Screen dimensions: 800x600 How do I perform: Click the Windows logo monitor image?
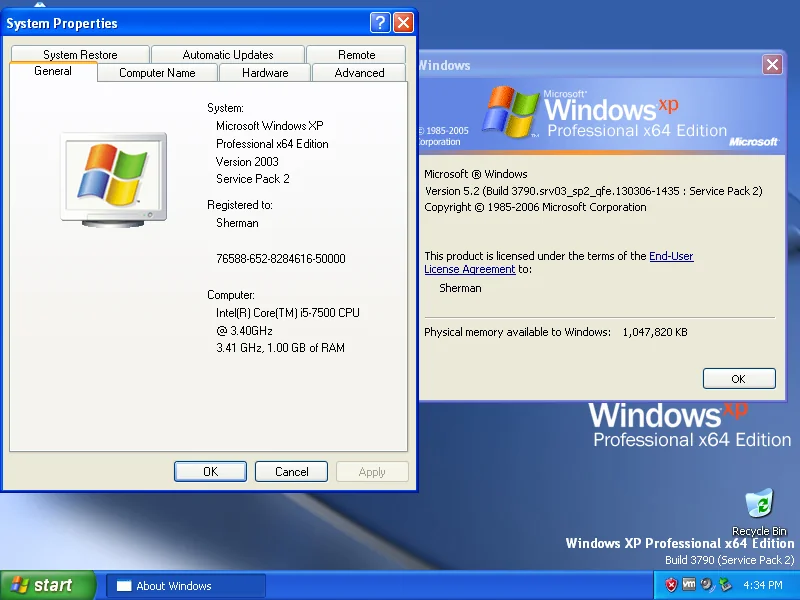[x=113, y=180]
